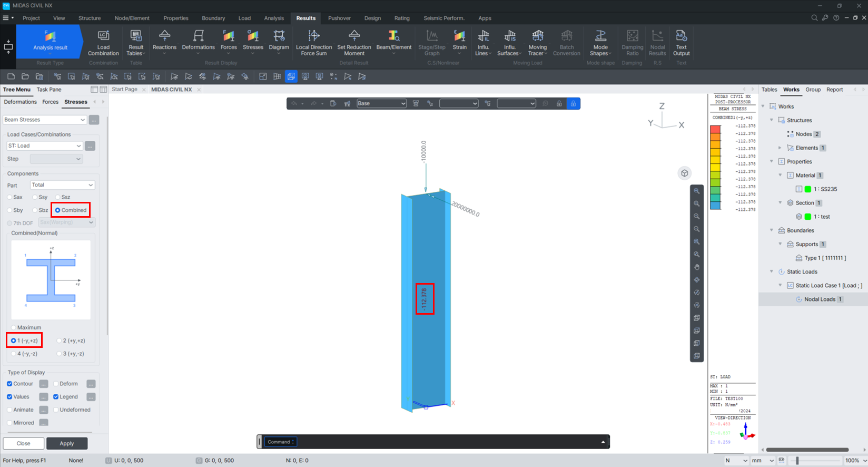This screenshot has height=467, width=868.
Task: Open the Mode Shapes tool
Action: 600,43
